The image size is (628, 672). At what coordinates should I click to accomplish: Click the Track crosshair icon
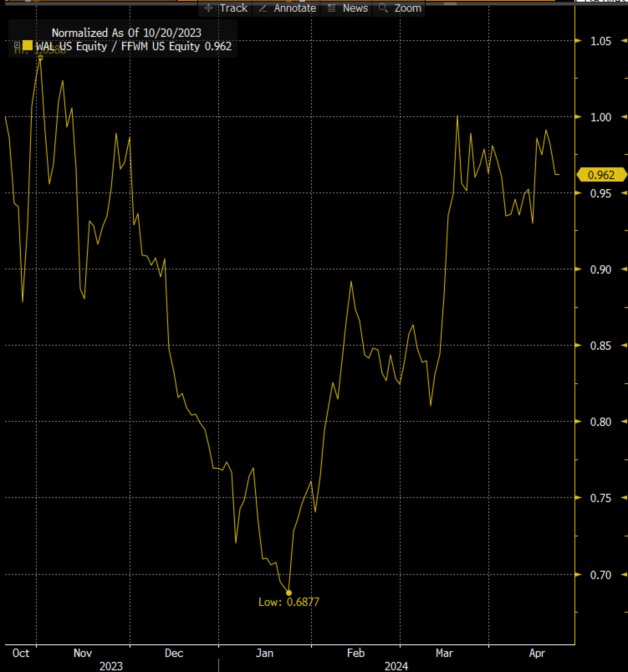coord(209,8)
